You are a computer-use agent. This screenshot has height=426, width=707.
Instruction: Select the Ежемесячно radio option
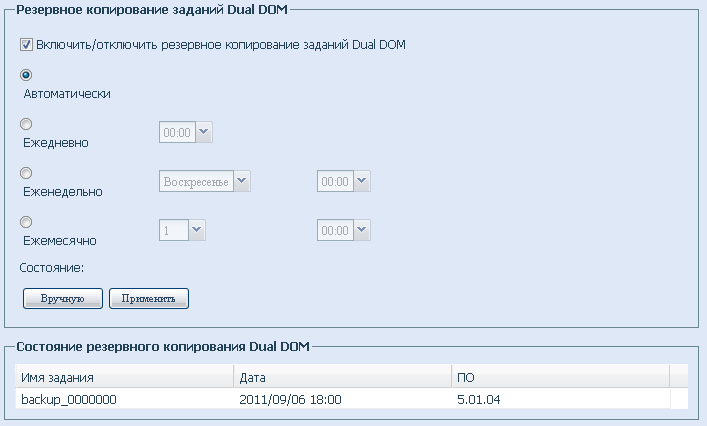coord(26,222)
